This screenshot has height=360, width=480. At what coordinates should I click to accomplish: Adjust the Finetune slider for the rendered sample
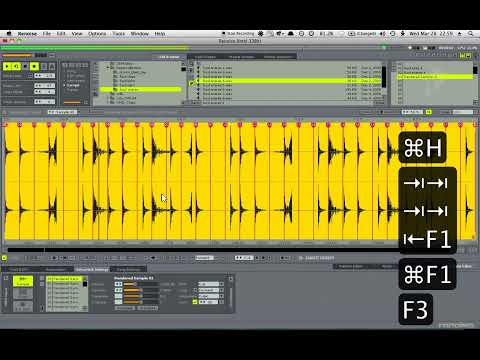140,302
